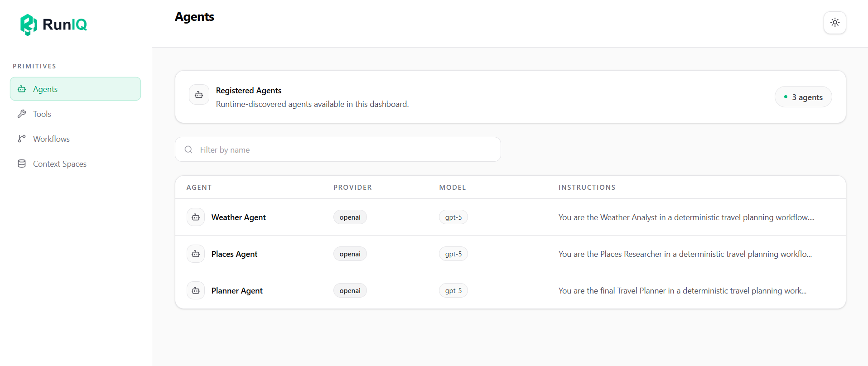Click the robot icon beside Agents in sidebar

pos(22,89)
